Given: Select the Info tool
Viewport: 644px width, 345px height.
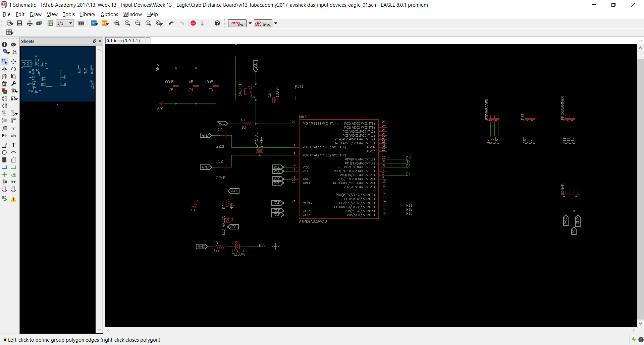Looking at the screenshot, I should click(x=4, y=45).
